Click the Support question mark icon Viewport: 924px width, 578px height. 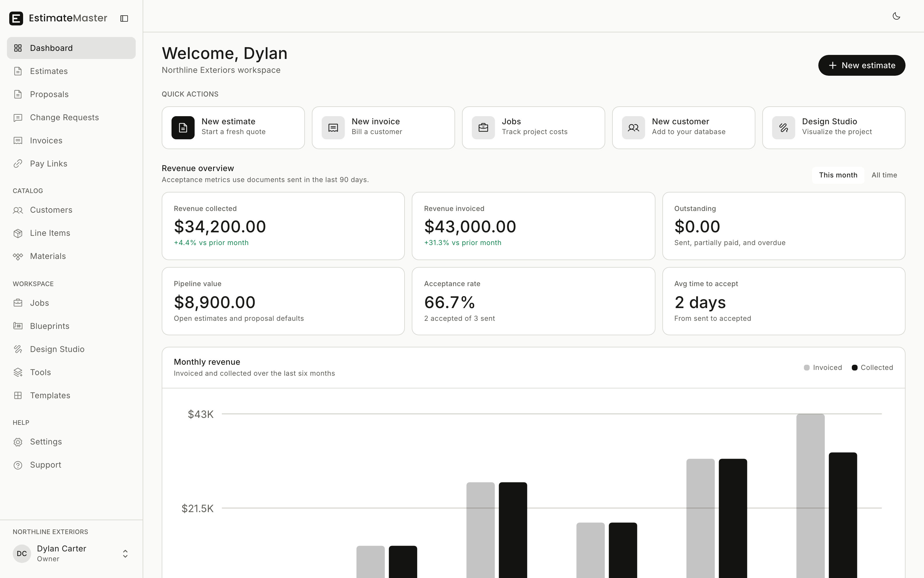click(x=18, y=465)
